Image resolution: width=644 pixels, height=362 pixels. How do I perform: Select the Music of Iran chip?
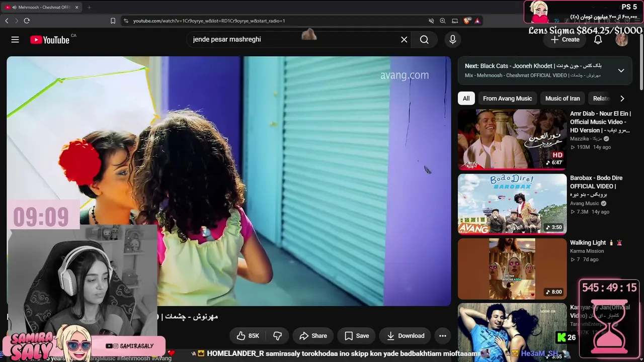(x=562, y=99)
